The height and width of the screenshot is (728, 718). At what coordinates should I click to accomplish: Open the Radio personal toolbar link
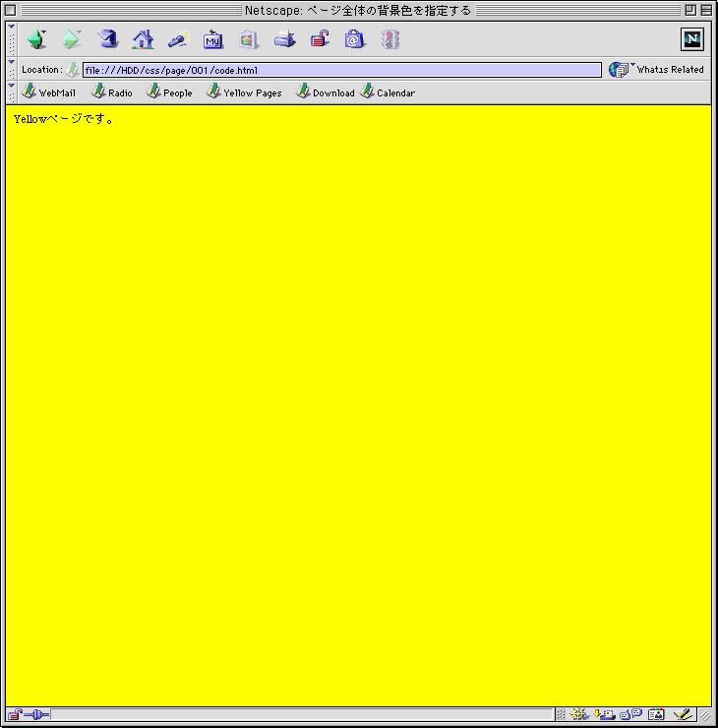pos(112,91)
